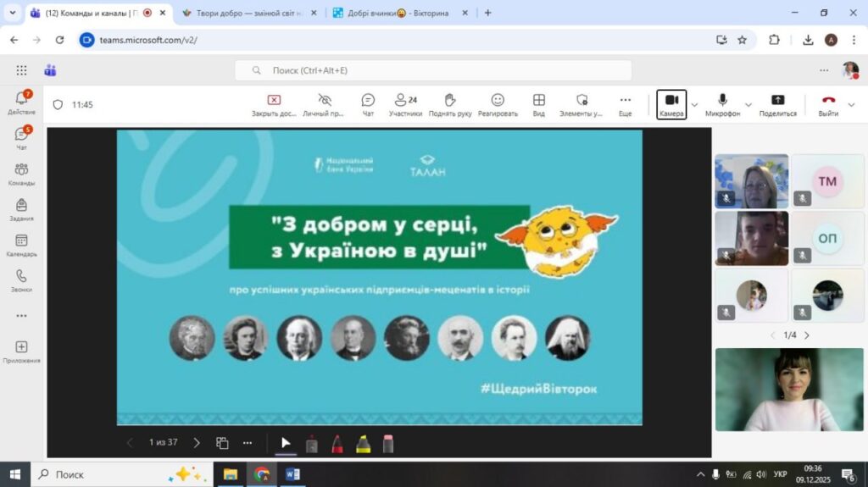The image size is (868, 487).
Task: Leave the meeting with Выйти button
Action: (827, 104)
